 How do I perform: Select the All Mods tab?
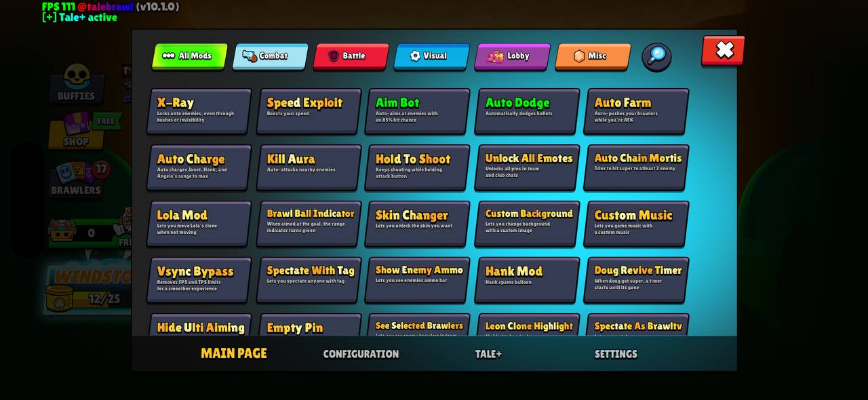pyautogui.click(x=189, y=56)
